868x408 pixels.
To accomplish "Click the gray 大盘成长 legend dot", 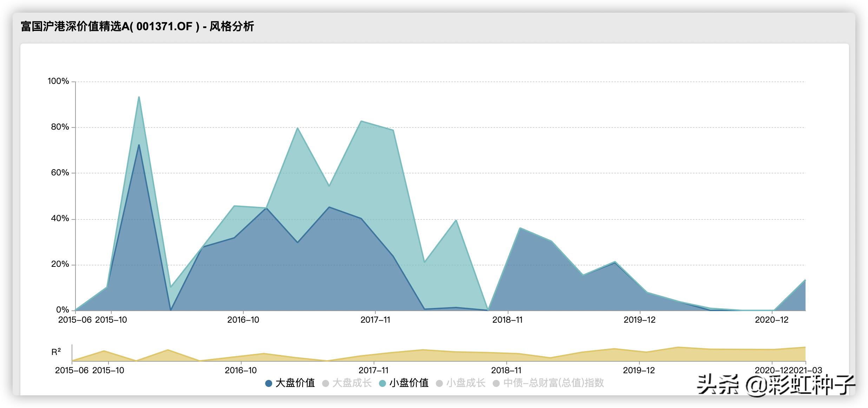I will click(325, 383).
